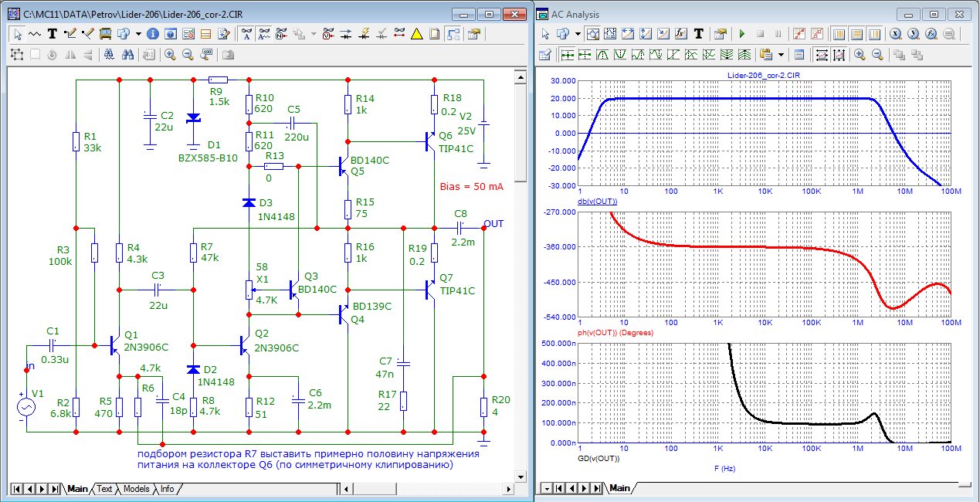The height and width of the screenshot is (502, 980).
Task: Click the blue Info mode icon
Action: click(x=152, y=33)
